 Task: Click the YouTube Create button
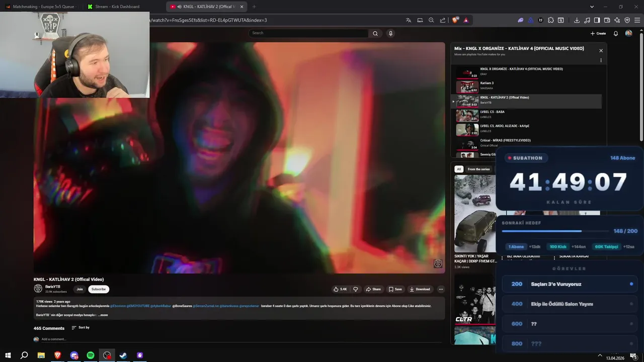tap(598, 33)
